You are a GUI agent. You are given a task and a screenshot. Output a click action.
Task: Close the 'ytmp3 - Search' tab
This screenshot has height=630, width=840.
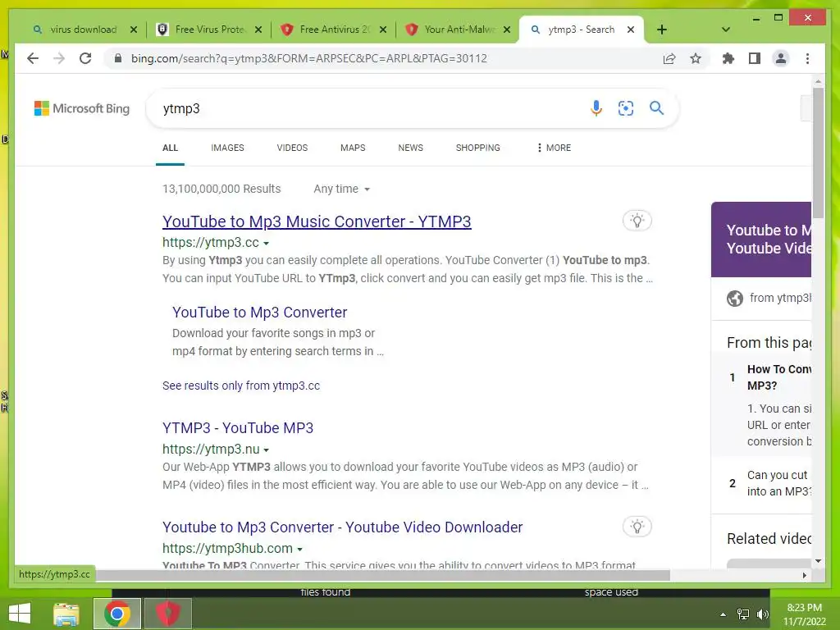(x=631, y=30)
